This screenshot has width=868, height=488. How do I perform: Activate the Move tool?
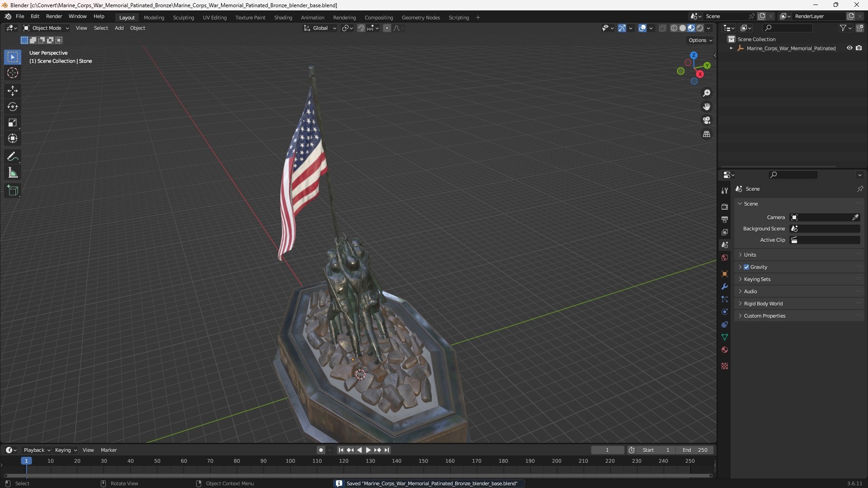coord(13,91)
